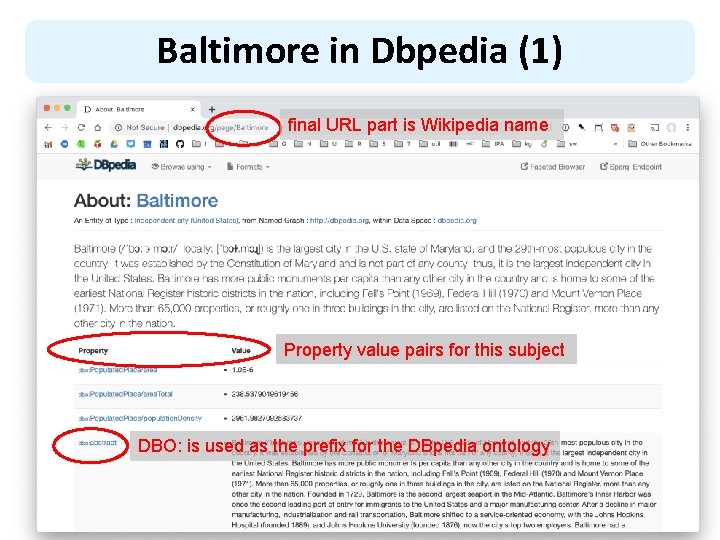Click the screen capture extension icon

click(598, 127)
